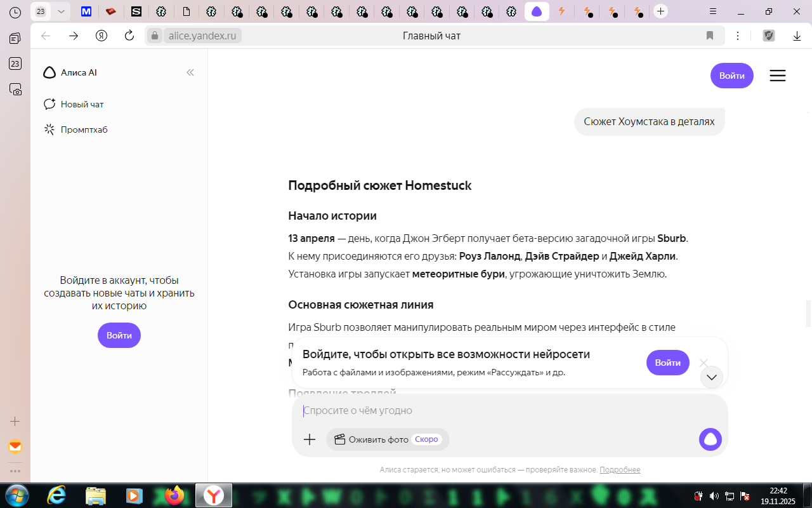Open browser history clock icon in the side panel
The height and width of the screenshot is (508, 812).
pos(15,12)
